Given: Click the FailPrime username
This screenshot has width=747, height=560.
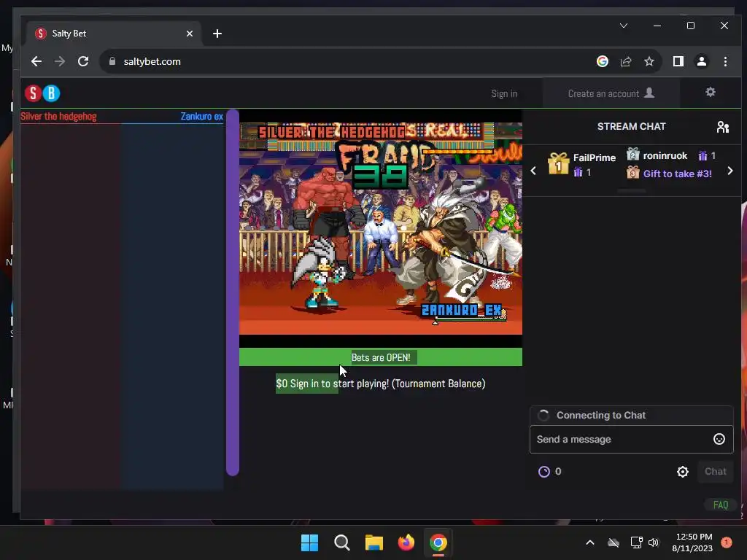Looking at the screenshot, I should [x=594, y=157].
